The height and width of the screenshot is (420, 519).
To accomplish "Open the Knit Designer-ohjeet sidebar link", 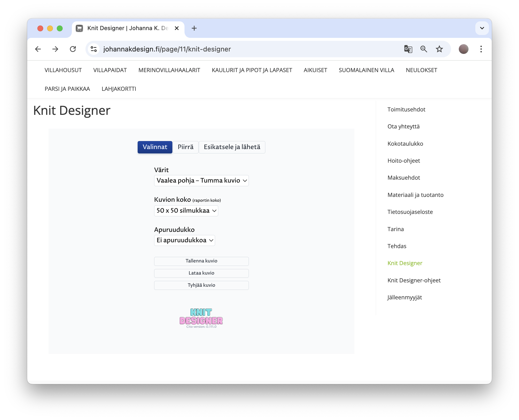I will pyautogui.click(x=414, y=280).
